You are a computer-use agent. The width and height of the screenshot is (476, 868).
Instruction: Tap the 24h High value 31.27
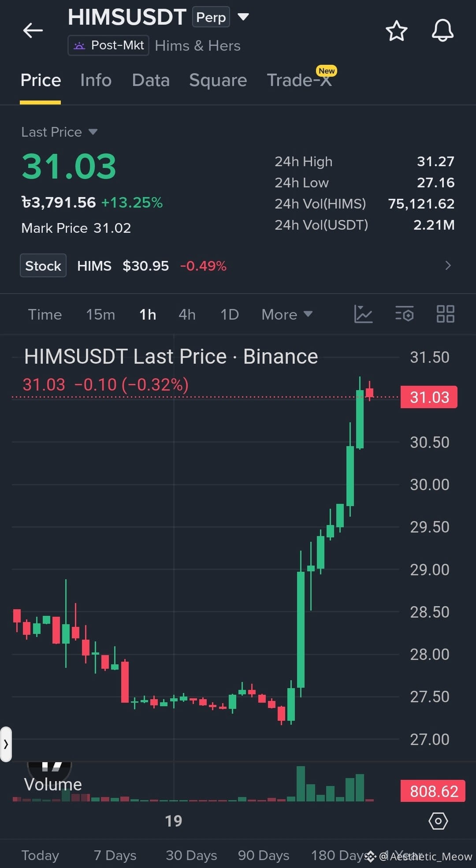tap(435, 161)
